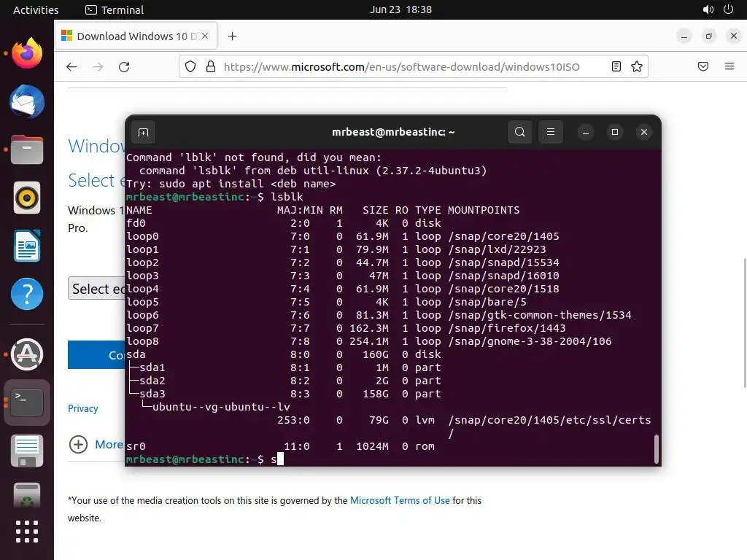Minimize the terminal window
The width and height of the screenshot is (747, 560).
(586, 133)
